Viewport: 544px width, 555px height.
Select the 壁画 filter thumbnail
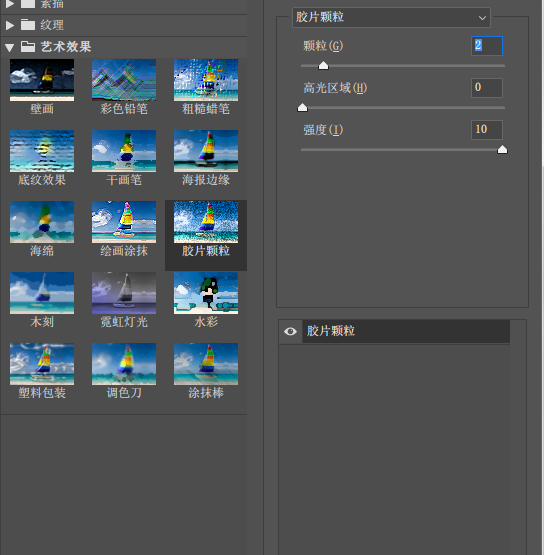pyautogui.click(x=42, y=80)
